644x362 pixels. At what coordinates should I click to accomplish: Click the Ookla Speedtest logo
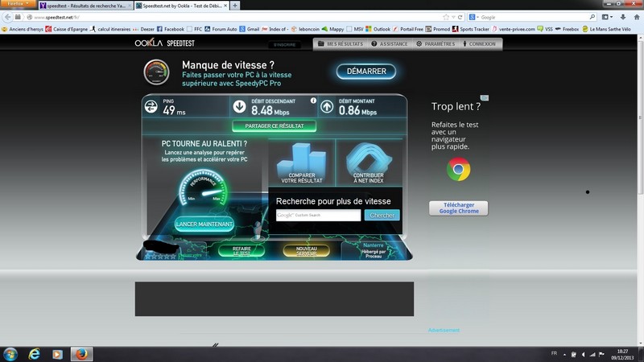pyautogui.click(x=165, y=43)
